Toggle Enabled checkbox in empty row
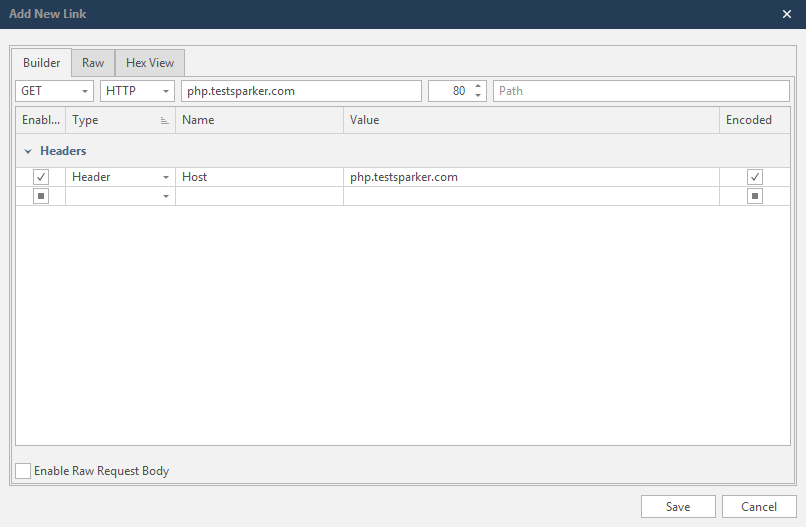Image resolution: width=806 pixels, height=527 pixels. (x=41, y=196)
